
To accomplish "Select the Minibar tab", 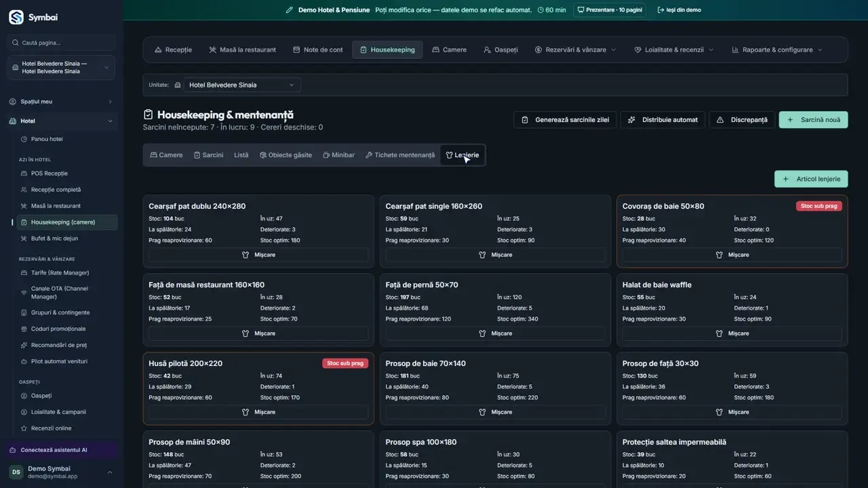I will [x=338, y=155].
